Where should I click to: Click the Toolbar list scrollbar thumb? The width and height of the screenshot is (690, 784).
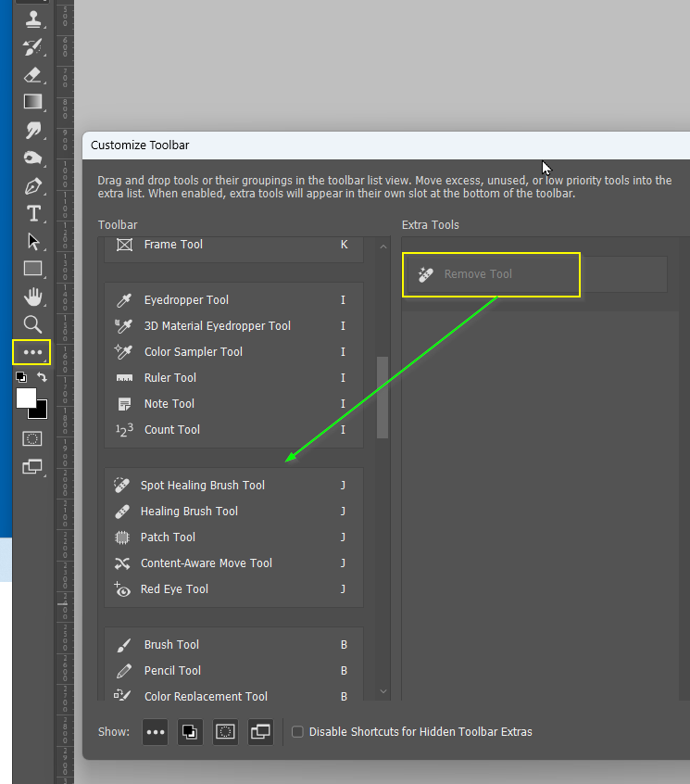pyautogui.click(x=383, y=398)
